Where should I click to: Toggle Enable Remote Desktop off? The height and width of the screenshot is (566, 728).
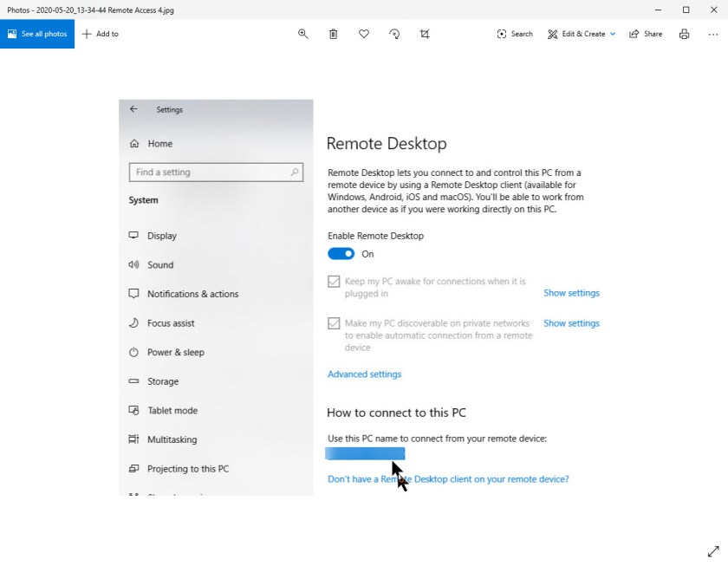click(x=341, y=253)
